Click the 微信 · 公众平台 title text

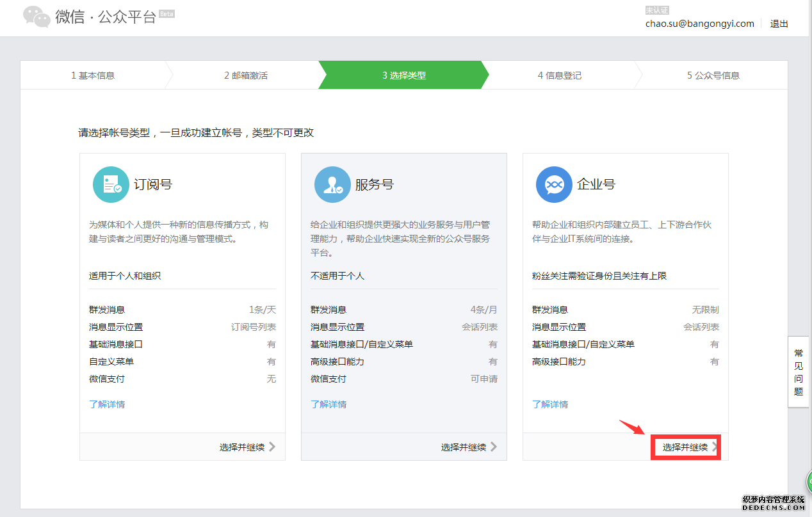[106, 17]
